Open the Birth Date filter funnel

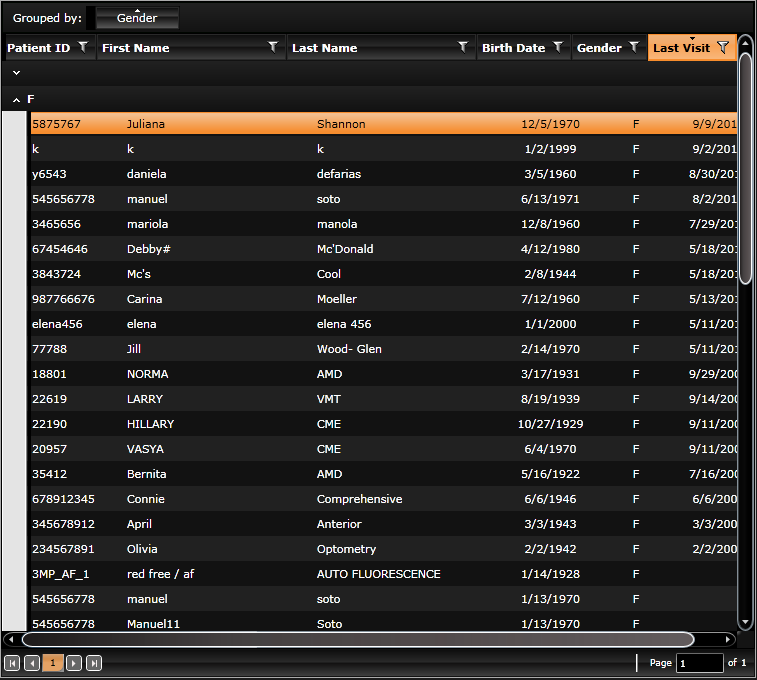point(558,47)
